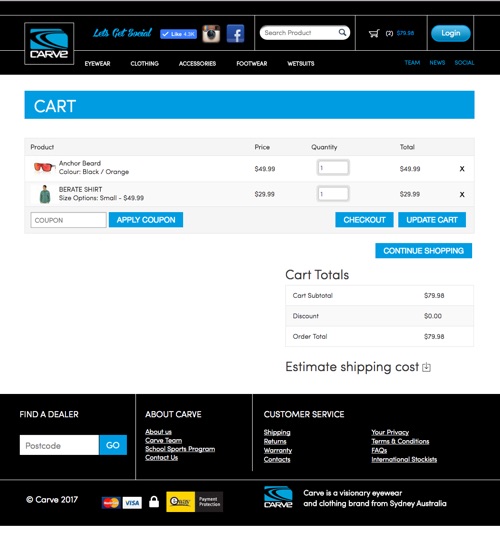The image size is (500, 538).
Task: Remove BERATE SHIRT from cart
Action: [x=462, y=195]
